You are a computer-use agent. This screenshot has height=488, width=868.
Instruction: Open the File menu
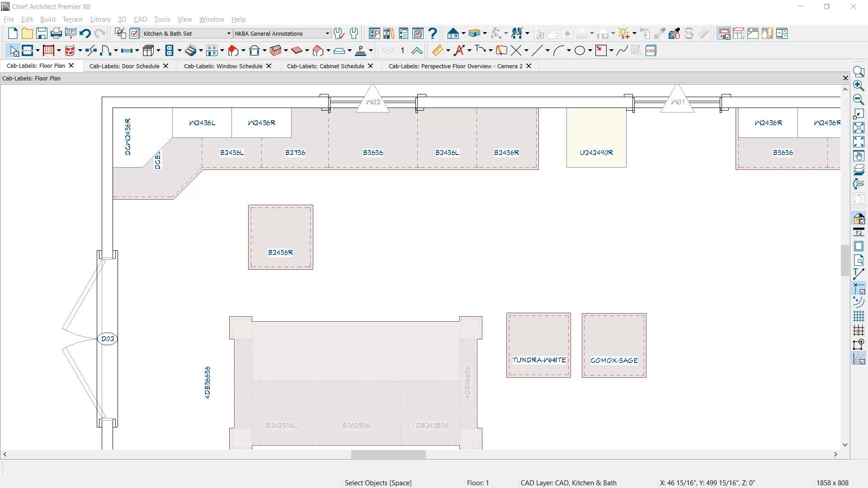tap(9, 19)
